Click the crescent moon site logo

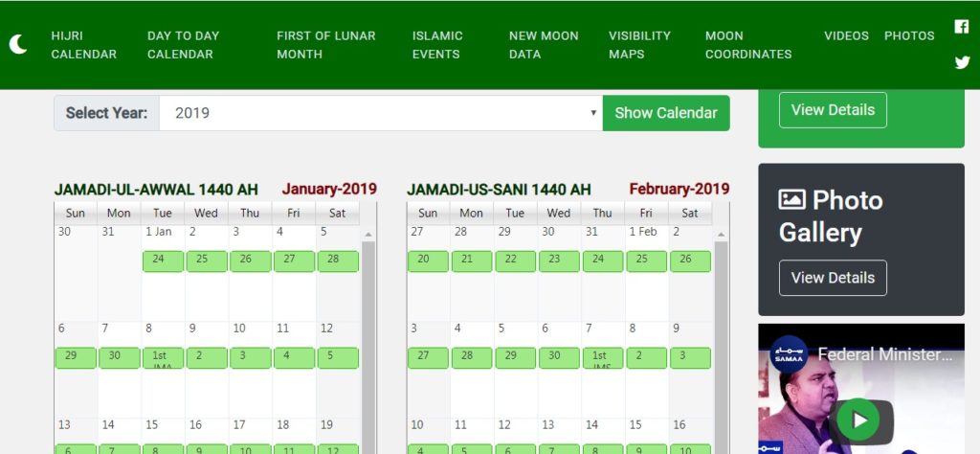18,44
